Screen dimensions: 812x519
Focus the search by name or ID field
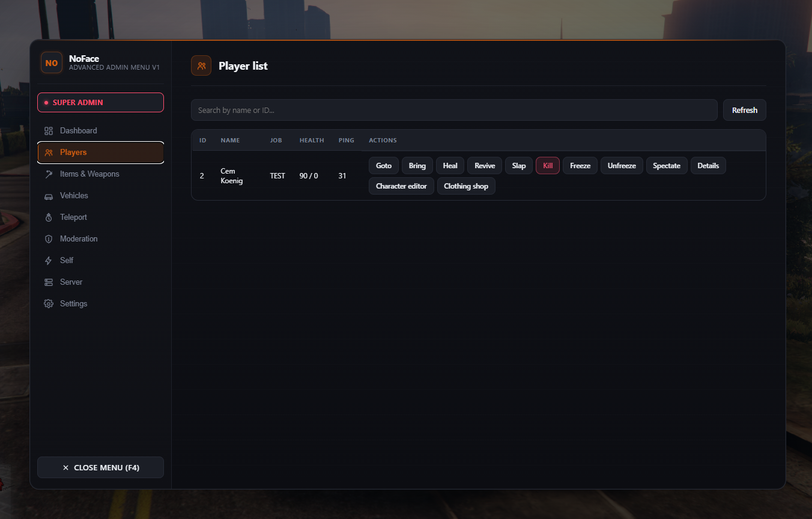click(x=454, y=110)
